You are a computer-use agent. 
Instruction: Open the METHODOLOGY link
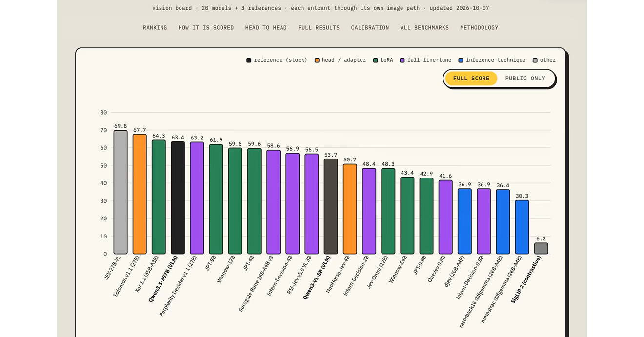(x=479, y=28)
